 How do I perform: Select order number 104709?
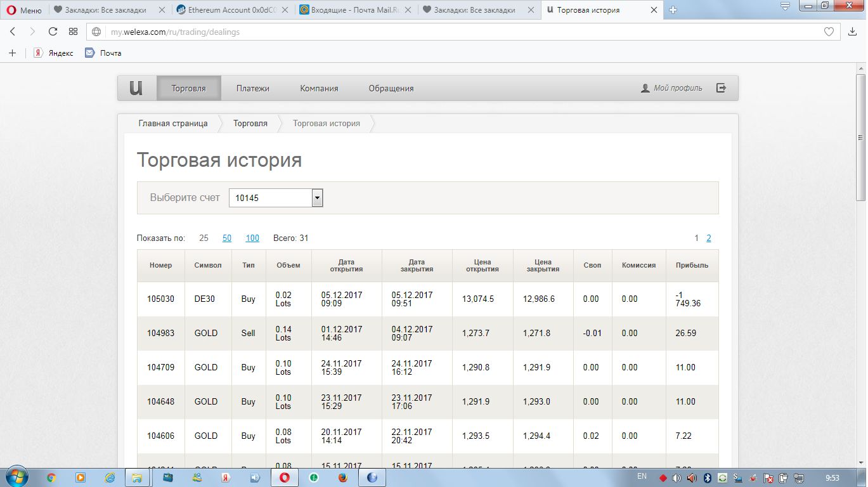coord(160,368)
